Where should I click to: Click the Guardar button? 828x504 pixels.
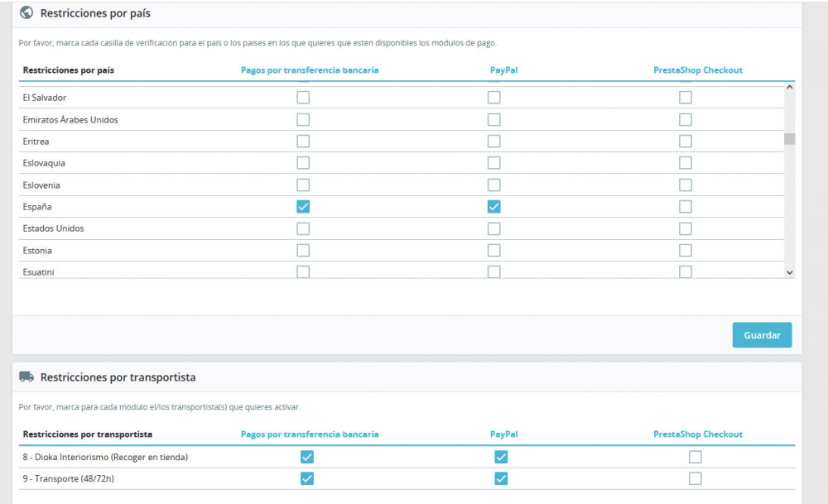[762, 335]
